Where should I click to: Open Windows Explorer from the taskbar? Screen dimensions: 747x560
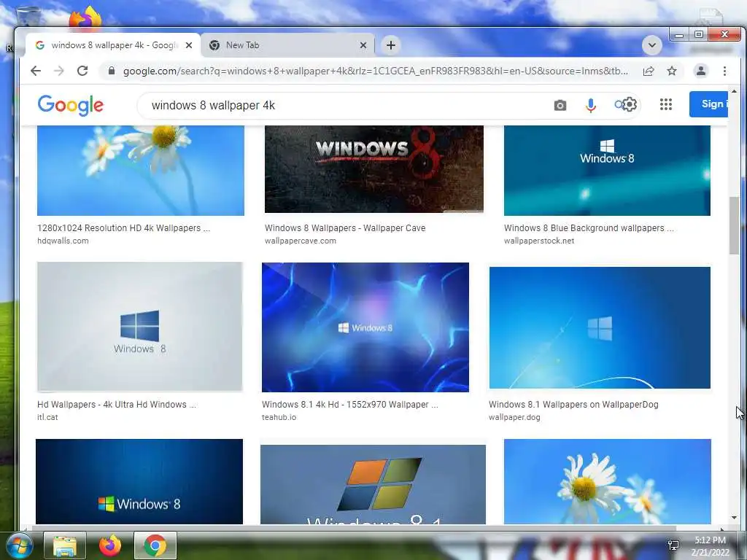pos(65,545)
